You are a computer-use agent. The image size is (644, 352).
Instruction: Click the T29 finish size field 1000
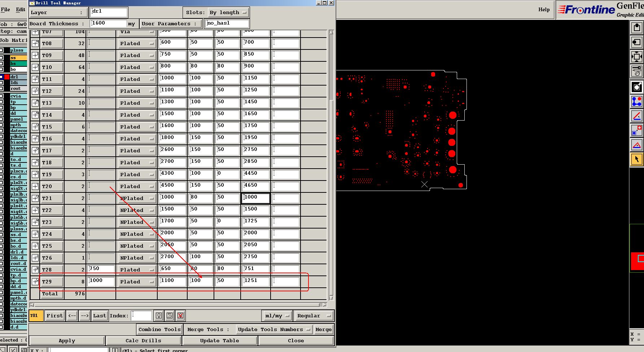[x=101, y=281]
